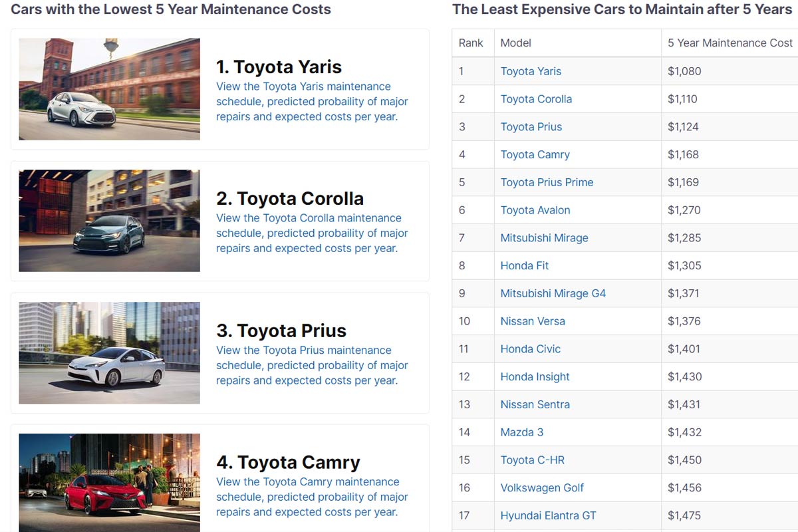Select the Toyota C-HR link

(x=532, y=460)
